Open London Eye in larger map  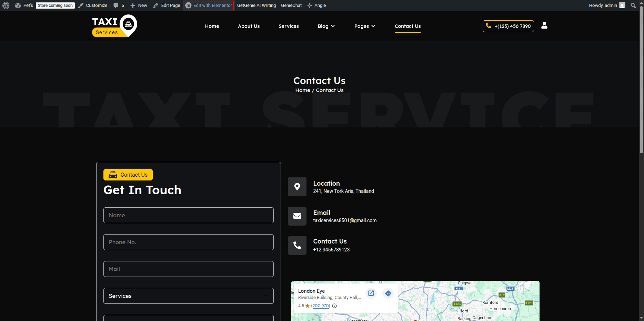(371, 293)
